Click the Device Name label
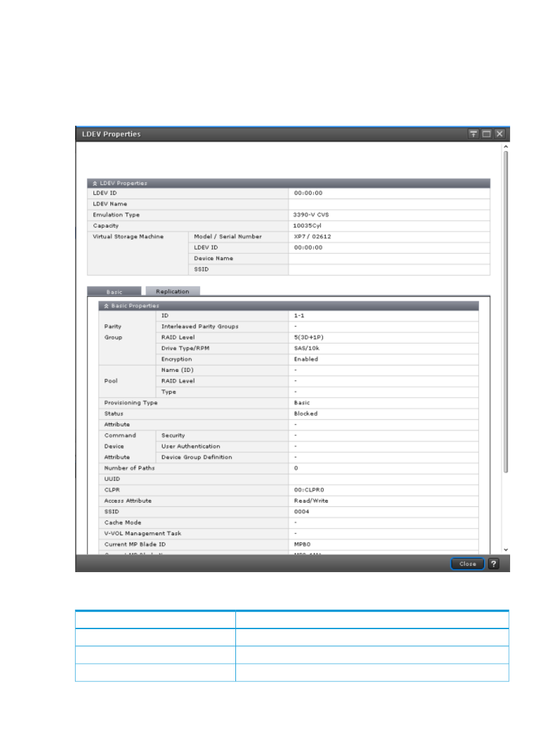Viewport: 560px width, 746px height. 214,258
